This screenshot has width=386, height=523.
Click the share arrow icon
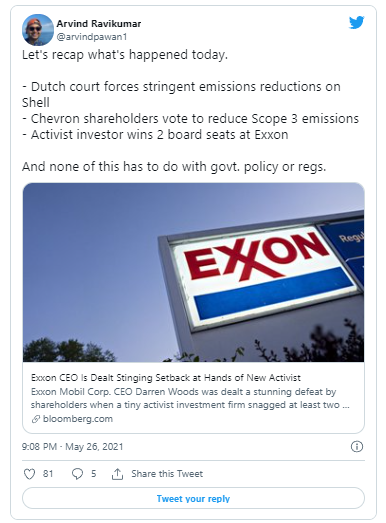(117, 474)
